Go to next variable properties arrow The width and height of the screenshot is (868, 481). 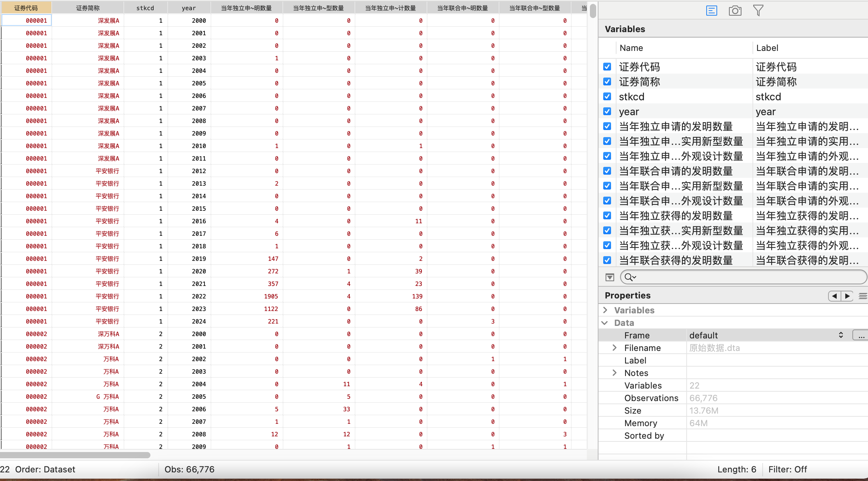pos(847,296)
